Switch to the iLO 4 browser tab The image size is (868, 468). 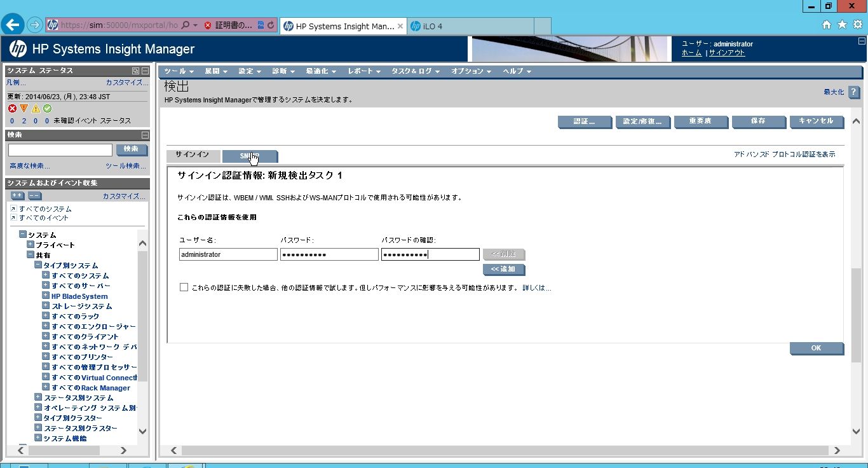click(469, 26)
